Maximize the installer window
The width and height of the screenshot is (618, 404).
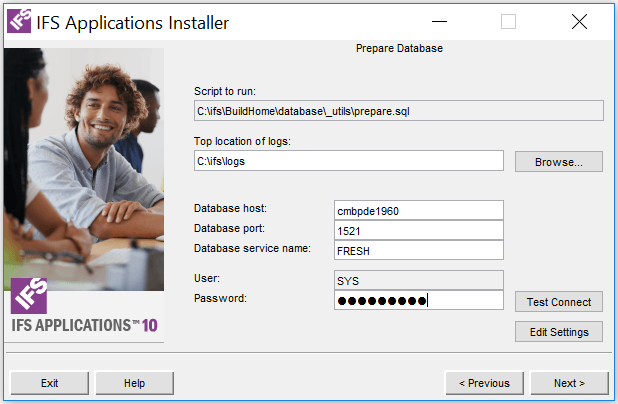508,22
